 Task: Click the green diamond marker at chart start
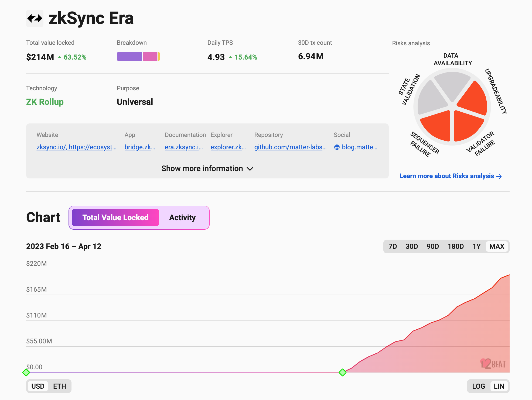point(26,372)
